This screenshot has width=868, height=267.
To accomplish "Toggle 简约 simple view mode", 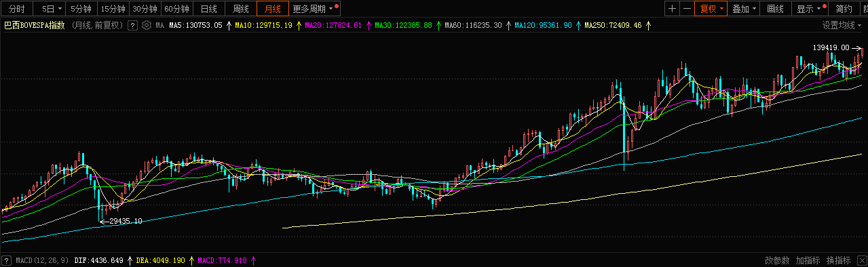I will point(844,9).
